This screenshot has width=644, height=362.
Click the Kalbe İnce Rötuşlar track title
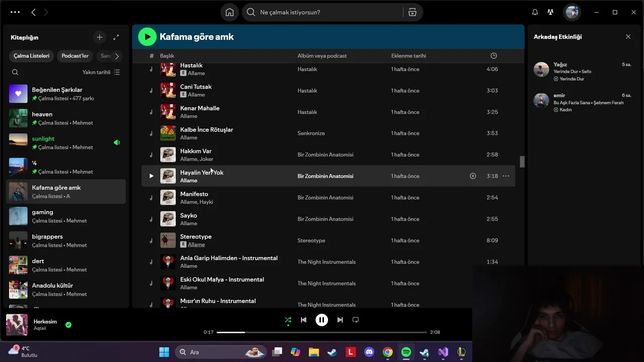tap(206, 130)
